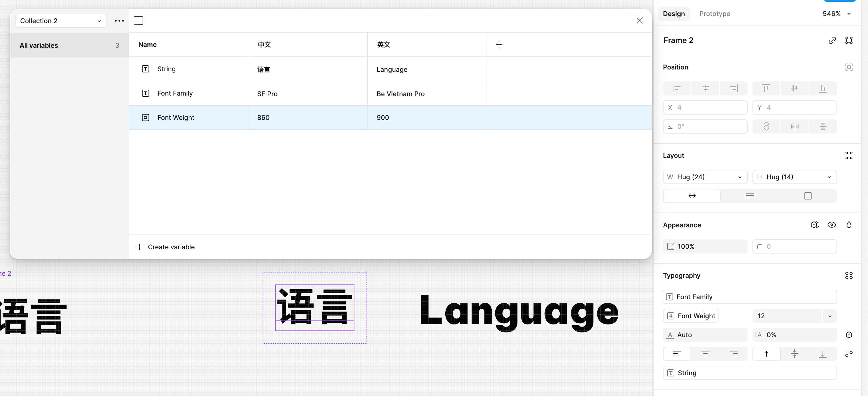Switch to the Prototype tab

[x=715, y=14]
